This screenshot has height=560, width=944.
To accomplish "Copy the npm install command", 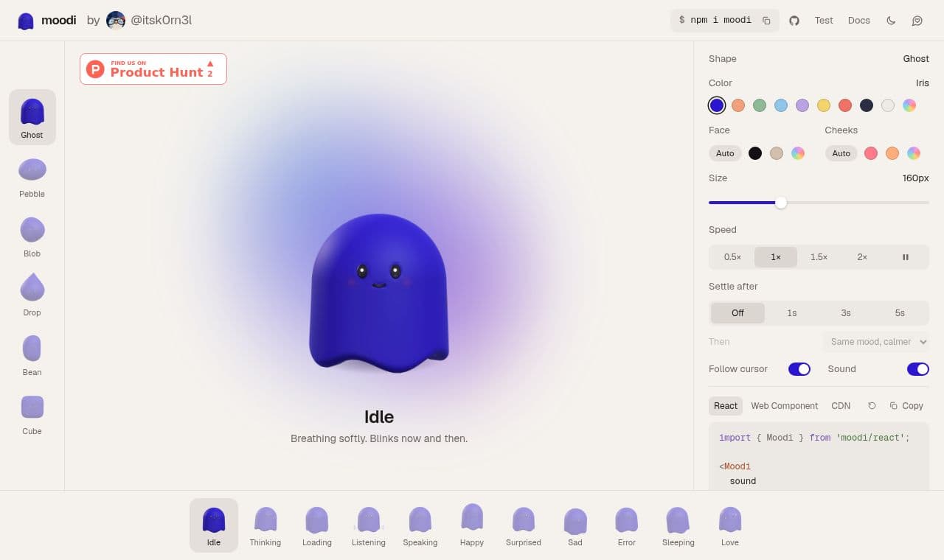I will coord(766,21).
